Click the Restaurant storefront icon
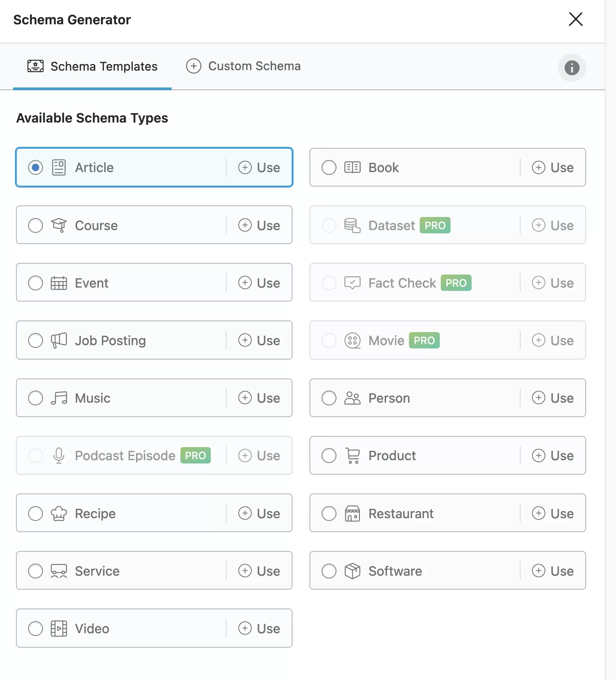 pos(352,514)
